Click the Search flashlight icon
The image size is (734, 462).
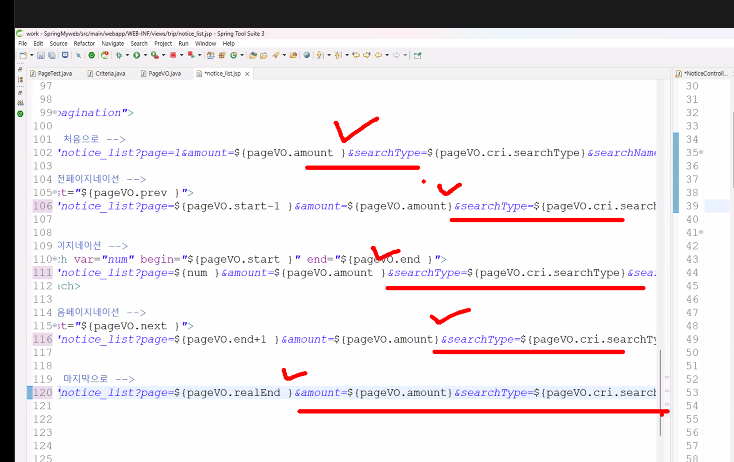point(276,55)
